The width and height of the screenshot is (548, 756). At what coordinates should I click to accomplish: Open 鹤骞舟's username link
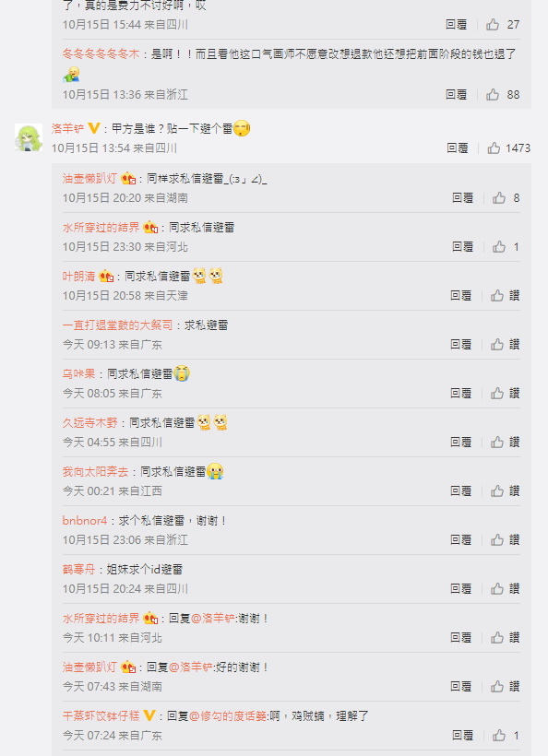78,570
